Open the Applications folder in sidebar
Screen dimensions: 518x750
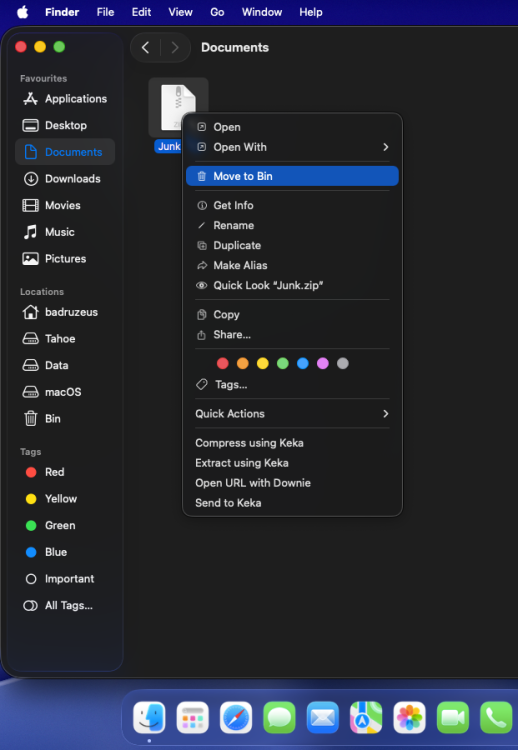tap(65, 99)
